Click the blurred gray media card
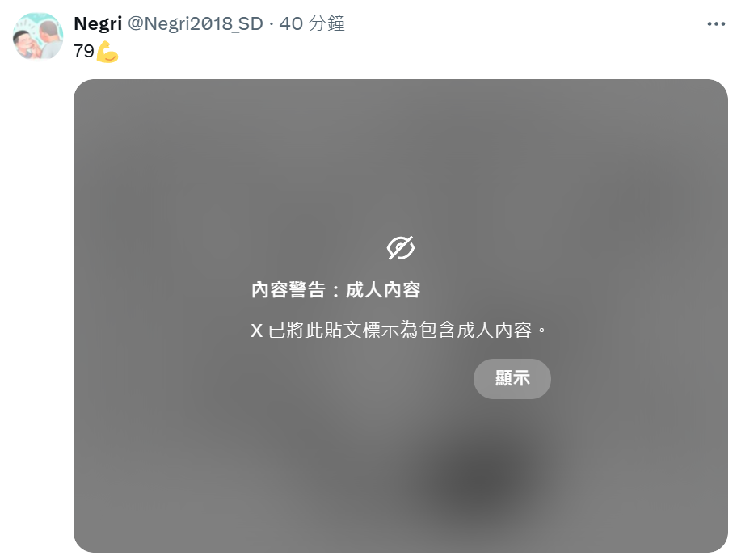737x560 pixels. pos(401,316)
